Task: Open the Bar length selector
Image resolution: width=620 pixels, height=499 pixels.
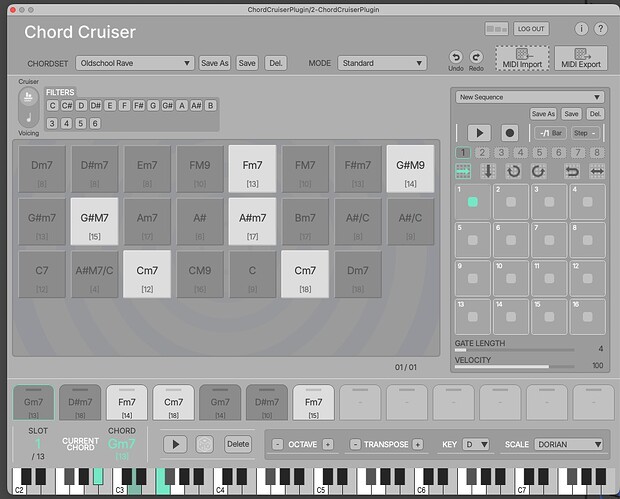Action: [550, 133]
